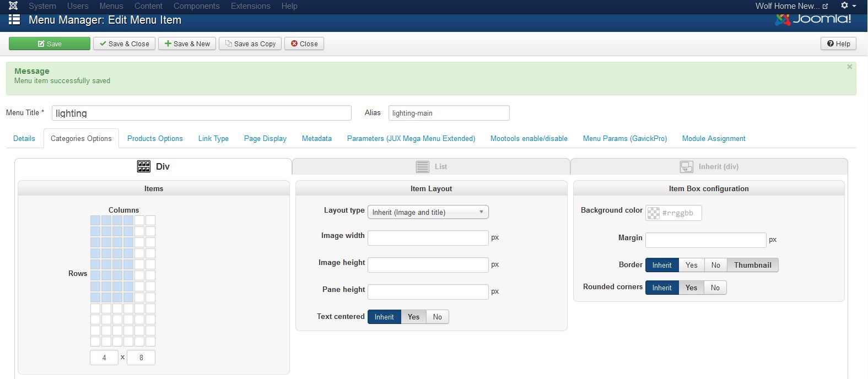This screenshot has height=379, width=868.
Task: Set Rounded corners to Inherit
Action: [x=662, y=288]
